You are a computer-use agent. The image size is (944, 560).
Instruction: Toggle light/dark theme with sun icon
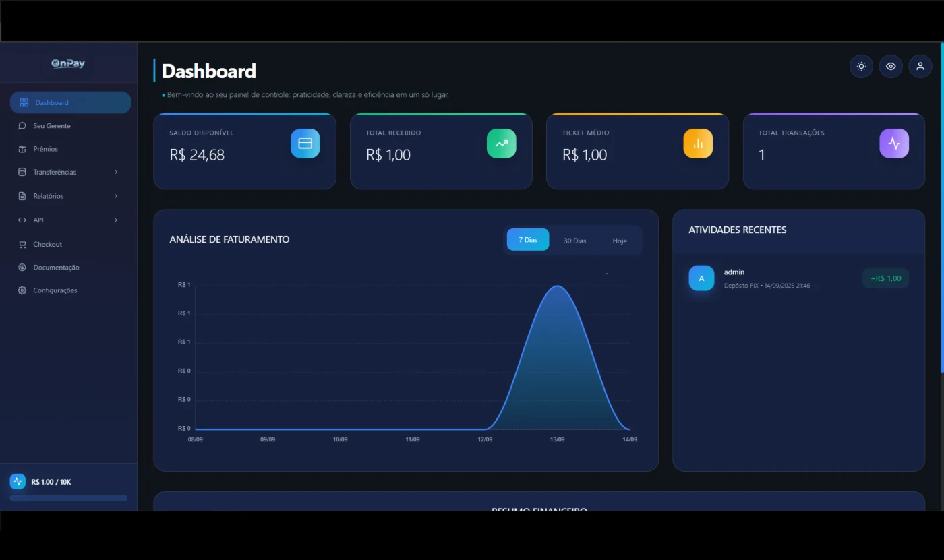point(861,66)
